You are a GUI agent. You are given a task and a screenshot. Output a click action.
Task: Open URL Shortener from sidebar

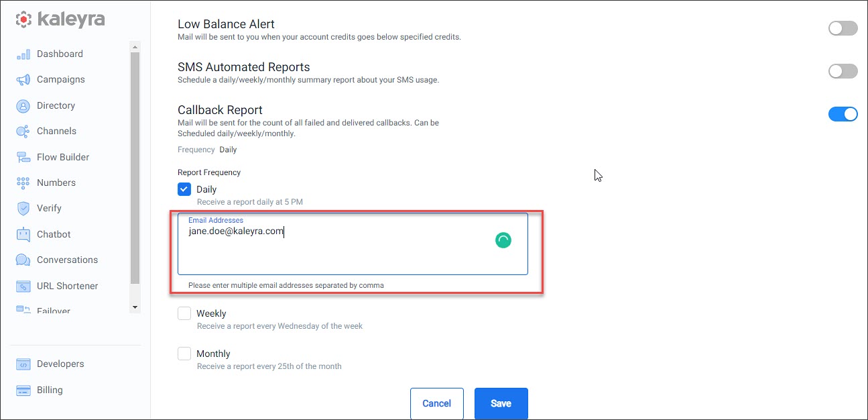tap(67, 286)
